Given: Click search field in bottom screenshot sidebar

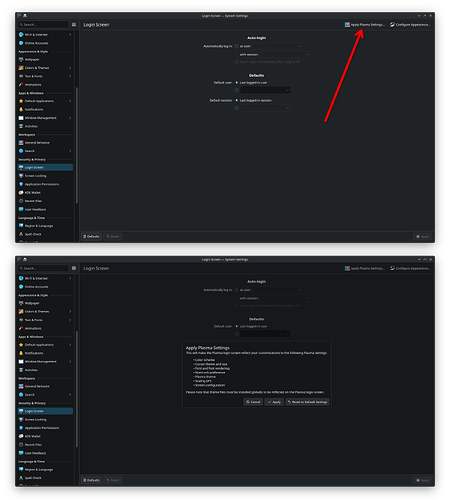Looking at the screenshot, I should [43, 268].
